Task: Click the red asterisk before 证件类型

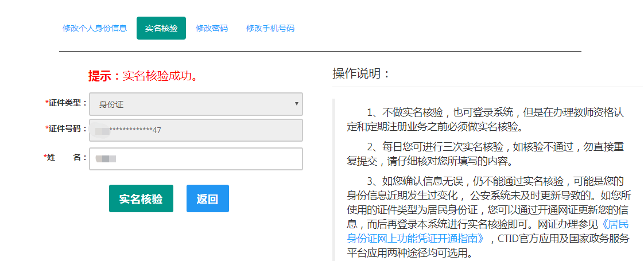Action: click(46, 103)
